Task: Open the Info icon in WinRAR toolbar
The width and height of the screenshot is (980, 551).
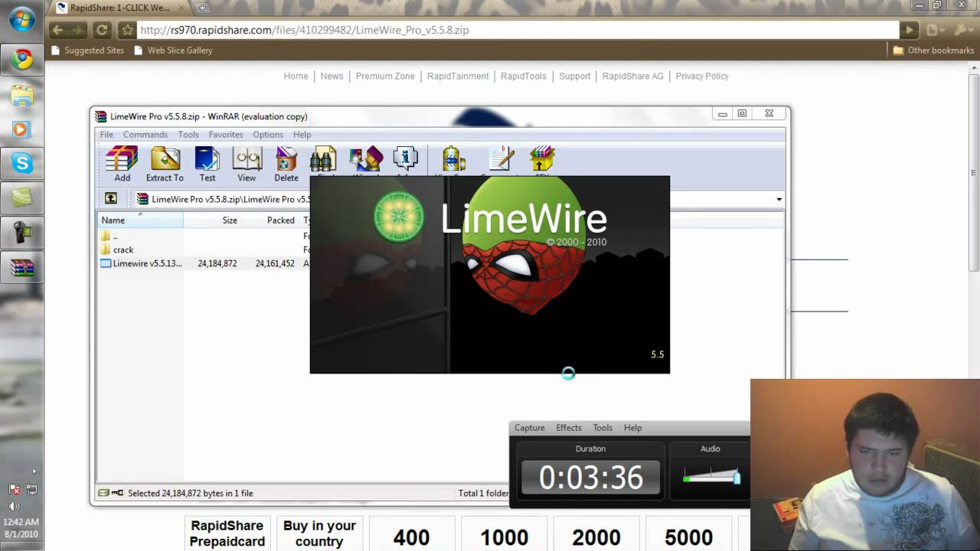Action: pyautogui.click(x=405, y=160)
